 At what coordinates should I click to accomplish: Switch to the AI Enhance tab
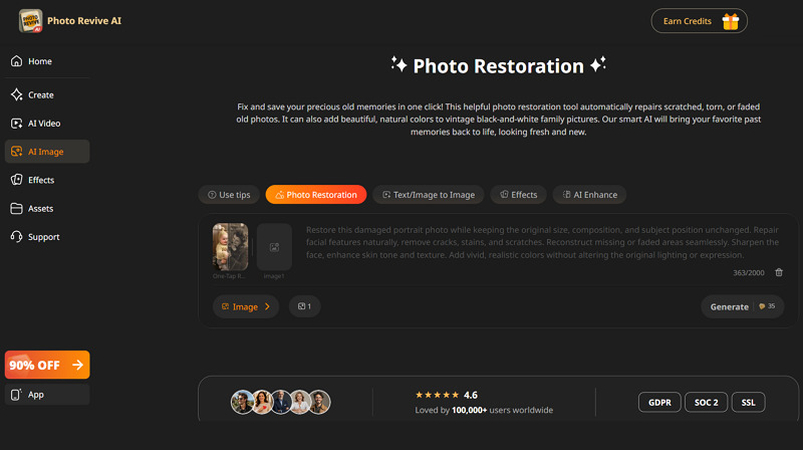tap(589, 195)
